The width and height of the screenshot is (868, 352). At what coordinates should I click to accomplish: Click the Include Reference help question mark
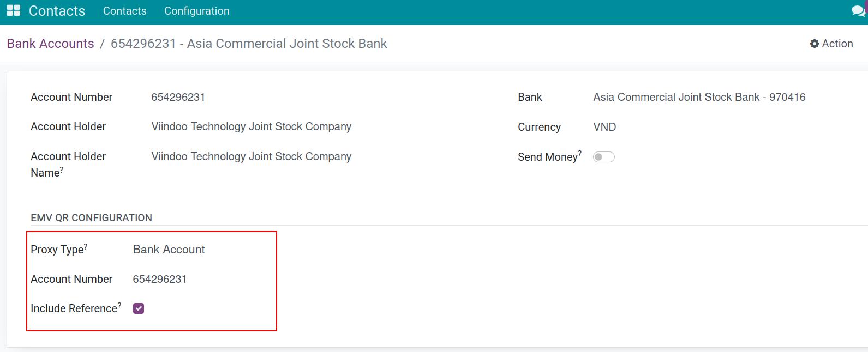coord(119,305)
